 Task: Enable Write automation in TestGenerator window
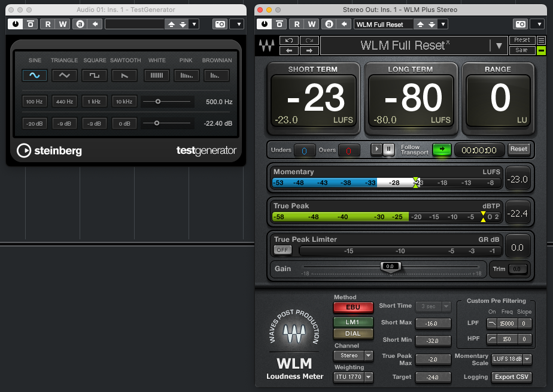point(63,24)
